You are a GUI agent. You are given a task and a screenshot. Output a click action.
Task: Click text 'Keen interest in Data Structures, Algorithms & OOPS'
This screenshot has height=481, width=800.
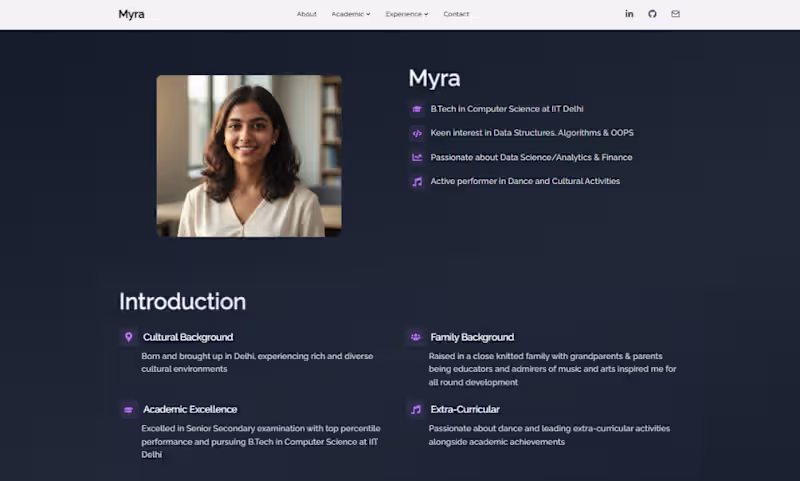tap(532, 133)
